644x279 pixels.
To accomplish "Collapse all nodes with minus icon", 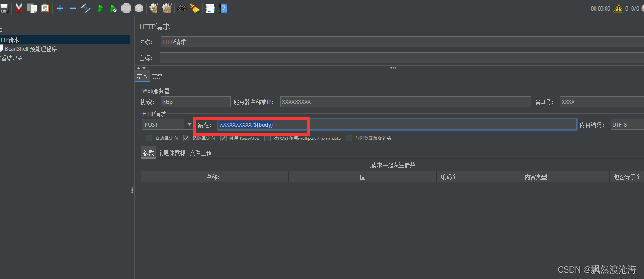I will tap(72, 8).
